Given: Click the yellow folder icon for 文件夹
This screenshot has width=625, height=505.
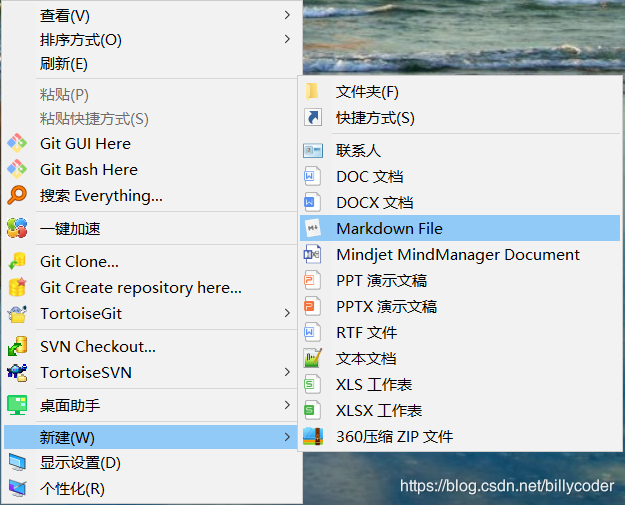Looking at the screenshot, I should click(x=312, y=91).
